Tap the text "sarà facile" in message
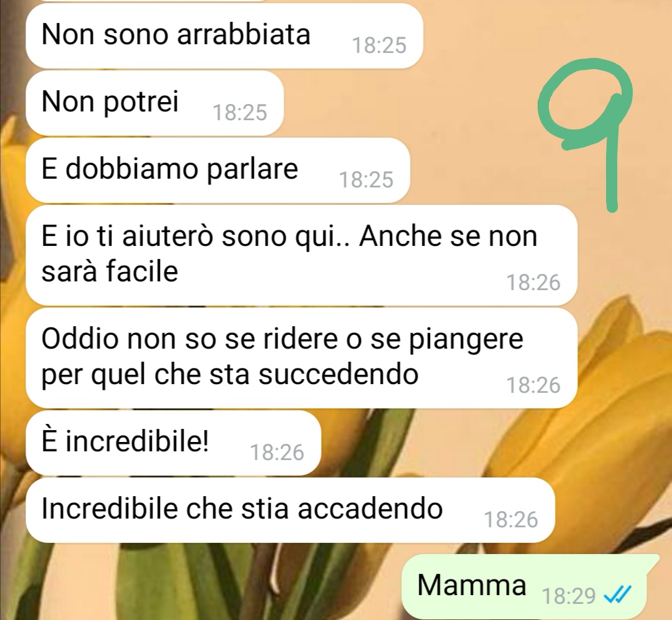This screenshot has height=620, width=672. [x=110, y=271]
